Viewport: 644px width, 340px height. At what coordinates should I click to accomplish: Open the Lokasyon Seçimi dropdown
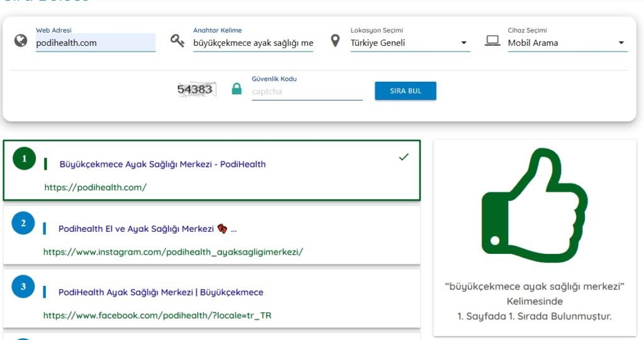click(x=410, y=43)
